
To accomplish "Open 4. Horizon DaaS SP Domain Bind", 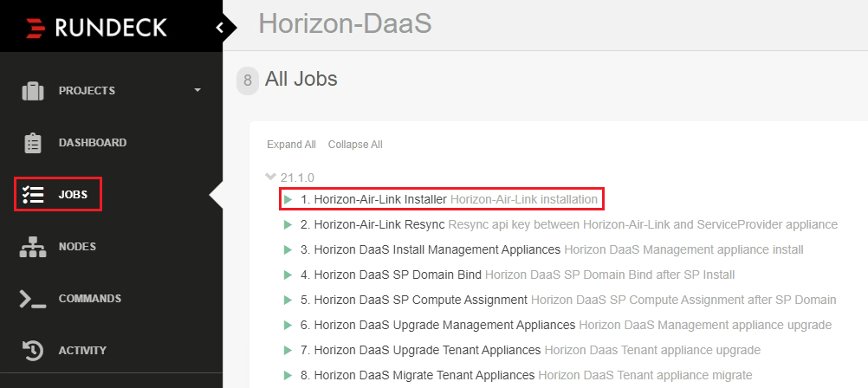I will pyautogui.click(x=391, y=275).
